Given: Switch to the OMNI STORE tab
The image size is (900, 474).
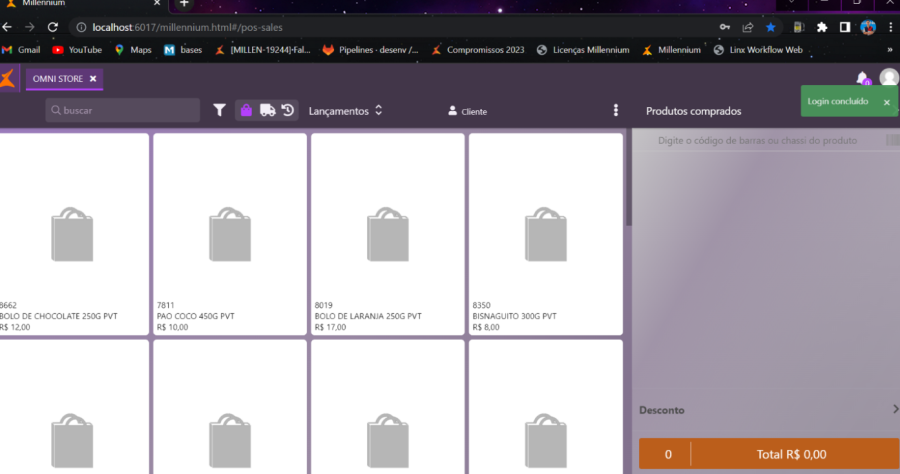Looking at the screenshot, I should tap(58, 79).
